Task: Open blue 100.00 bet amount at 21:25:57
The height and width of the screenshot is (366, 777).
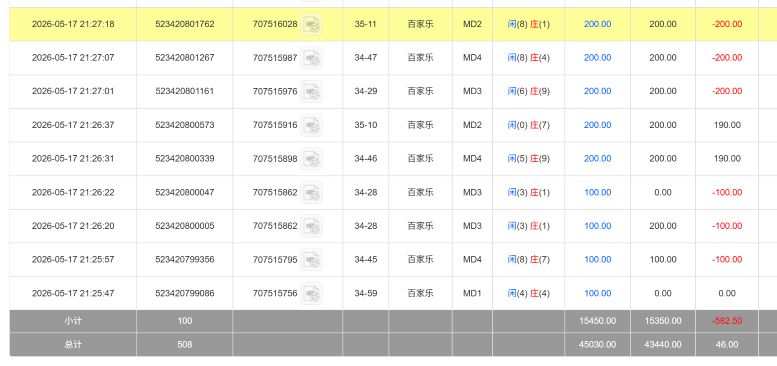Action: click(597, 260)
